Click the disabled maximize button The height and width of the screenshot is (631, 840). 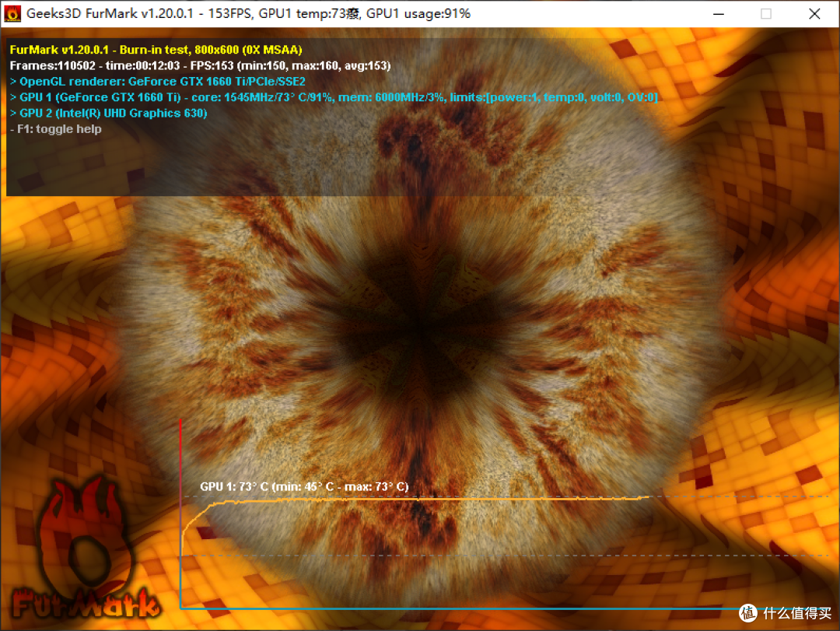pyautogui.click(x=766, y=13)
